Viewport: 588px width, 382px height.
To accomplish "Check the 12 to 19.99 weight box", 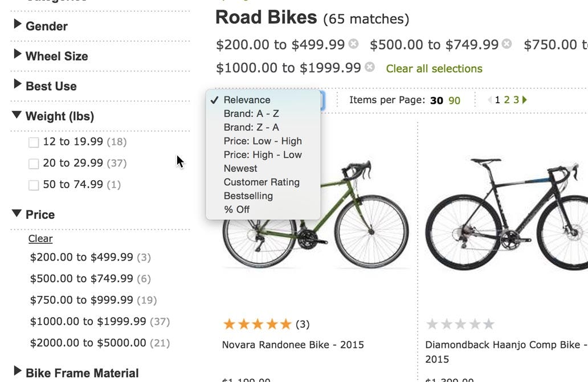I will pos(34,142).
